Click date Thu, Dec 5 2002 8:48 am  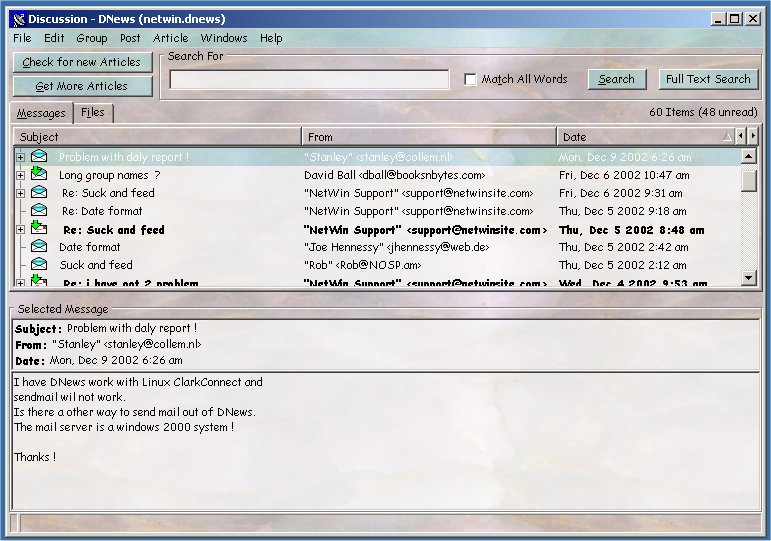pyautogui.click(x=632, y=230)
